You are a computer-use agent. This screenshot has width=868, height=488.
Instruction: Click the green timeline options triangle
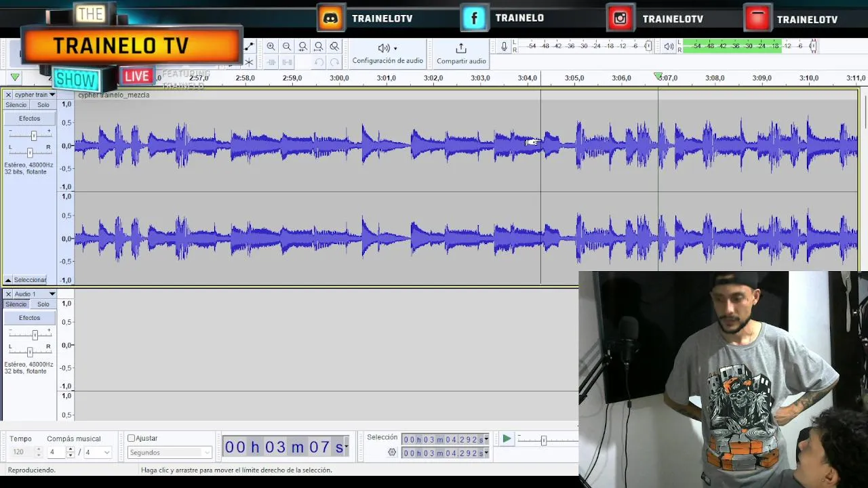pos(15,78)
